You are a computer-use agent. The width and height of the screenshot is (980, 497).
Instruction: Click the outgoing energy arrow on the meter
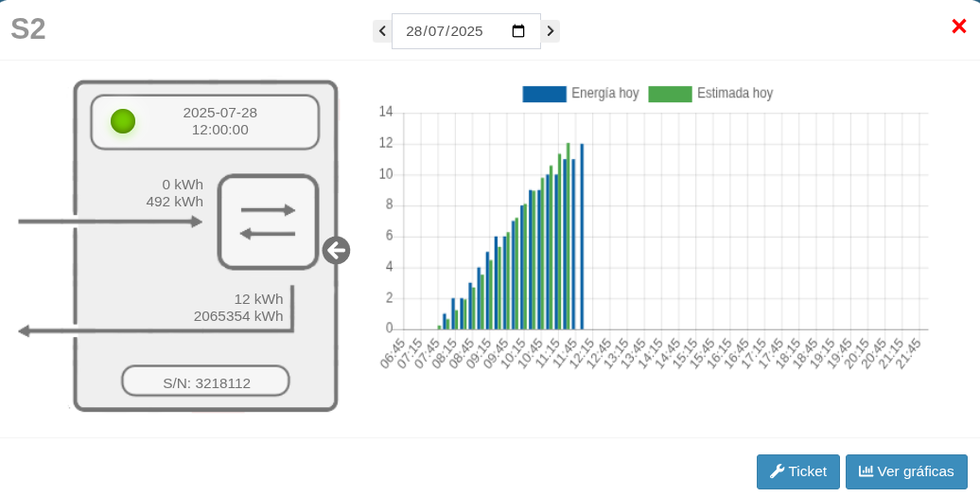point(151,330)
